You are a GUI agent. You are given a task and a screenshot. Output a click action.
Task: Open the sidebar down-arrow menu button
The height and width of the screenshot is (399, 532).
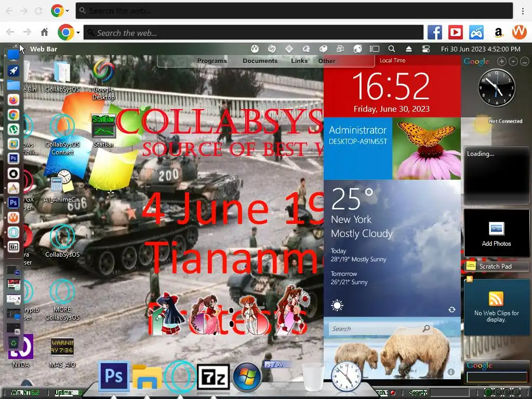pyautogui.click(x=513, y=61)
